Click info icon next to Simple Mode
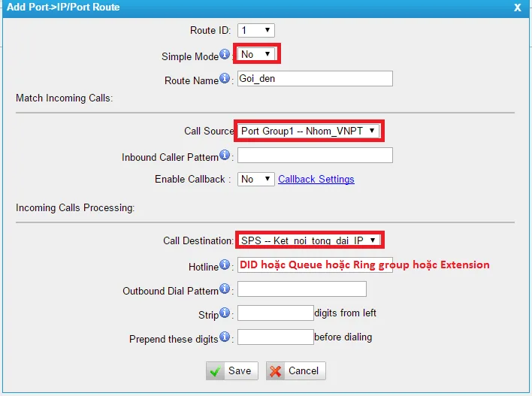Viewport: 532px width, 396px height. 225,56
